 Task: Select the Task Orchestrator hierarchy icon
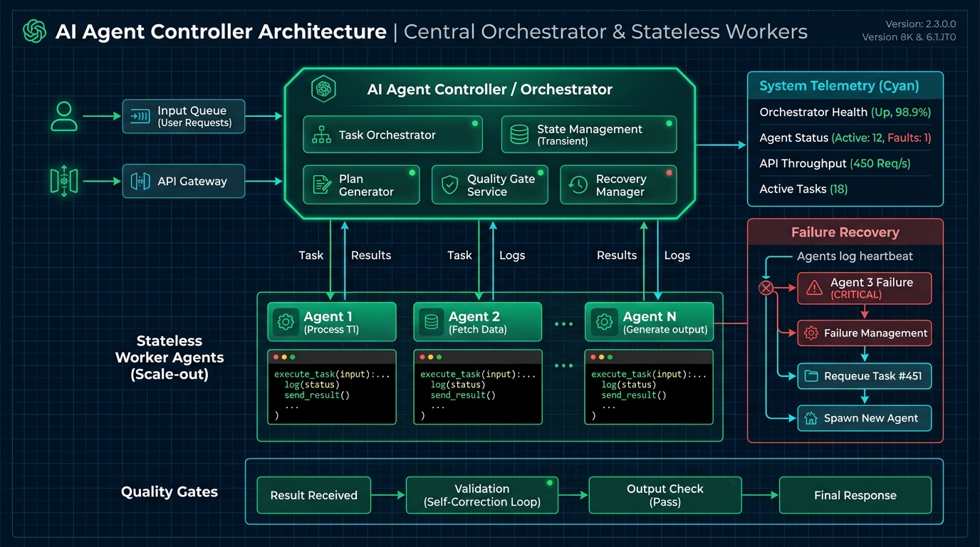point(322,135)
